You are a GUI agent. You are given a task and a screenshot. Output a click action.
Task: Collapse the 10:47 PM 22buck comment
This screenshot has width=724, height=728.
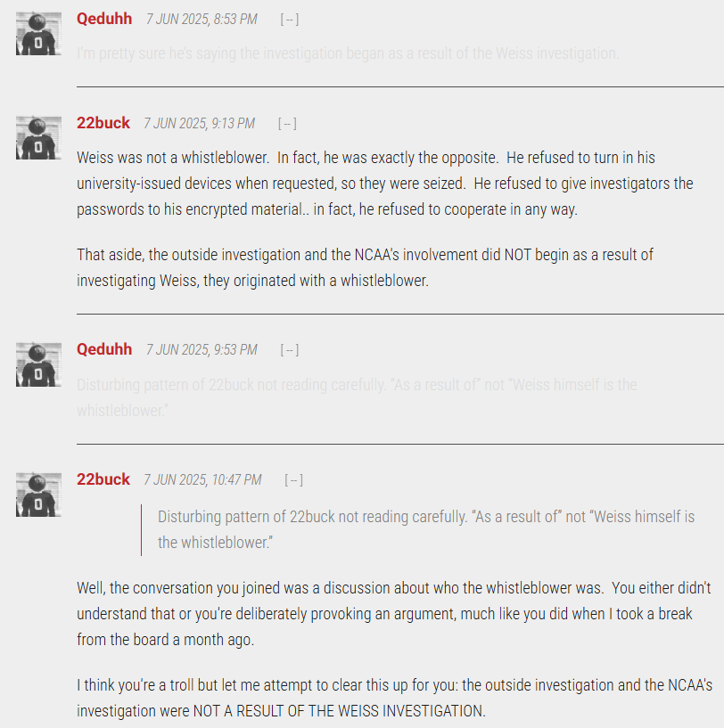click(x=293, y=480)
